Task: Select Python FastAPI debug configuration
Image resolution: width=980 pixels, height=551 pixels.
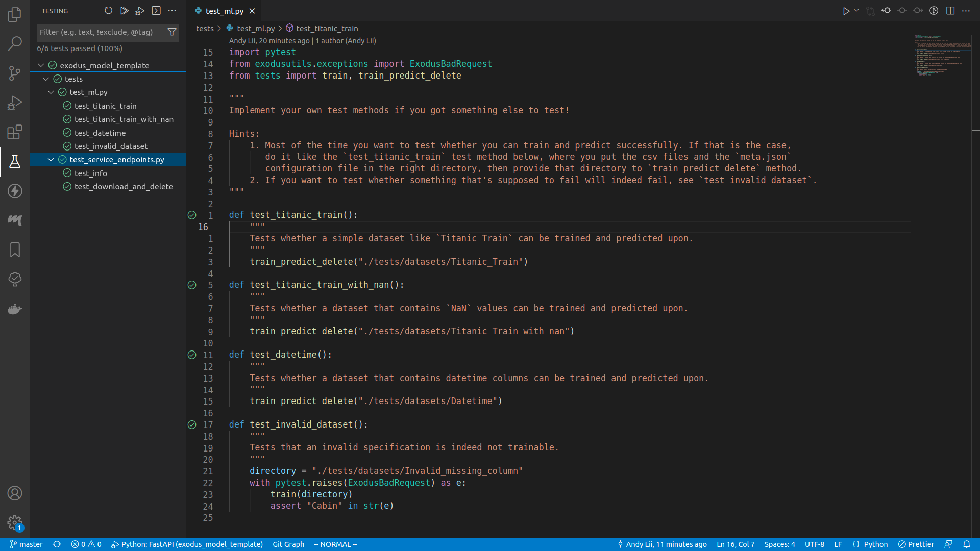Action: pyautogui.click(x=187, y=544)
